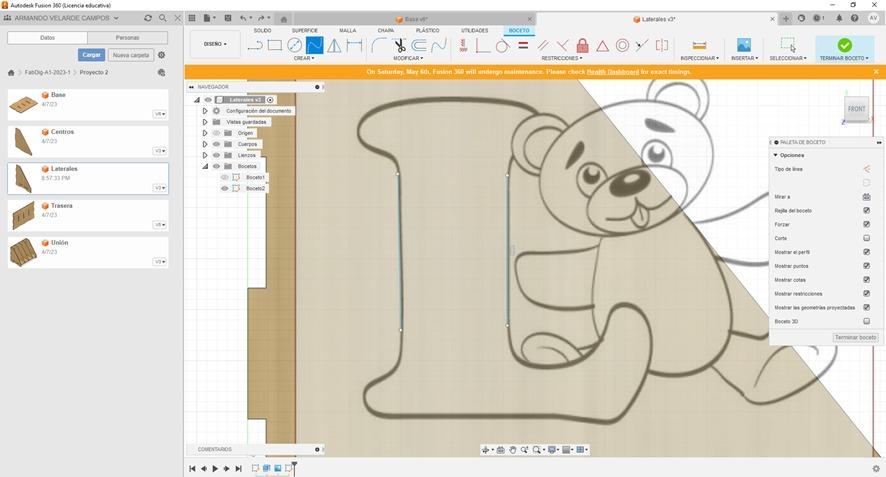
Task: Enable the Corte checkbox
Action: tap(866, 238)
